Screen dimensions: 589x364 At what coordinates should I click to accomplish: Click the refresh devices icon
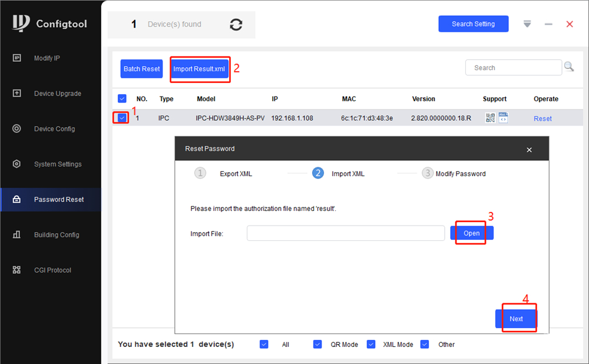236,25
